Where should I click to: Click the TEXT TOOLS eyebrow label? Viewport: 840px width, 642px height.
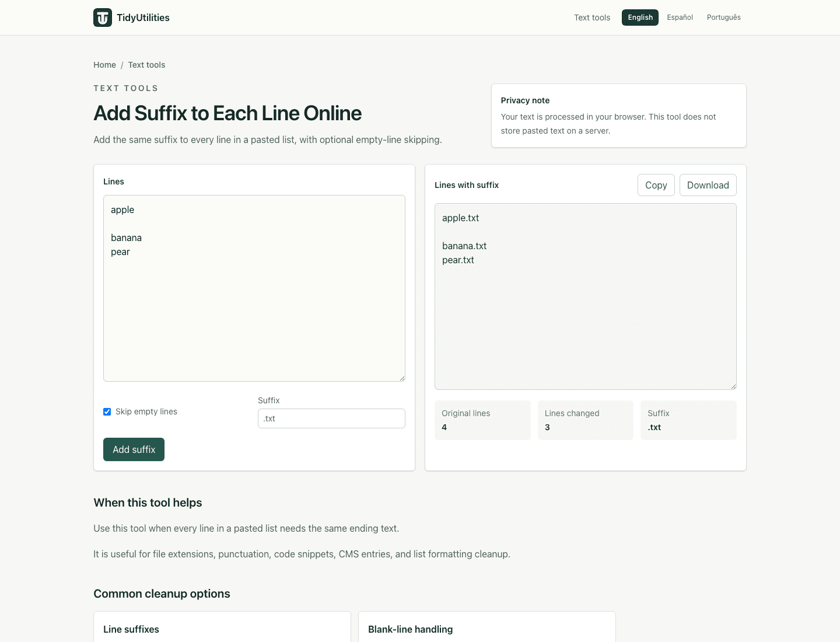(126, 88)
